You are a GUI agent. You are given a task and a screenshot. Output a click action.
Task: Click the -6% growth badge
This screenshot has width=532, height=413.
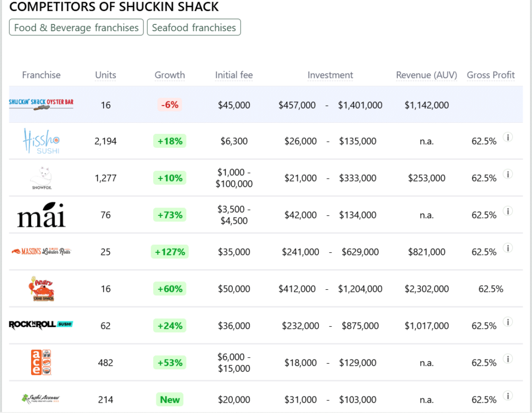click(170, 105)
